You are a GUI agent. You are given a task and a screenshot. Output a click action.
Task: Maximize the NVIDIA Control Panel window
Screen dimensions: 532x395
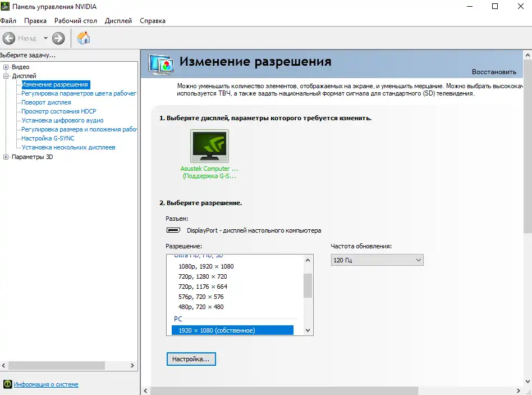[x=495, y=6]
